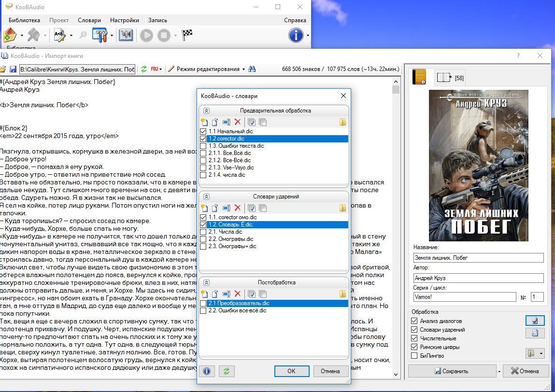Open the hammer and wrench tools icon

pos(100,35)
